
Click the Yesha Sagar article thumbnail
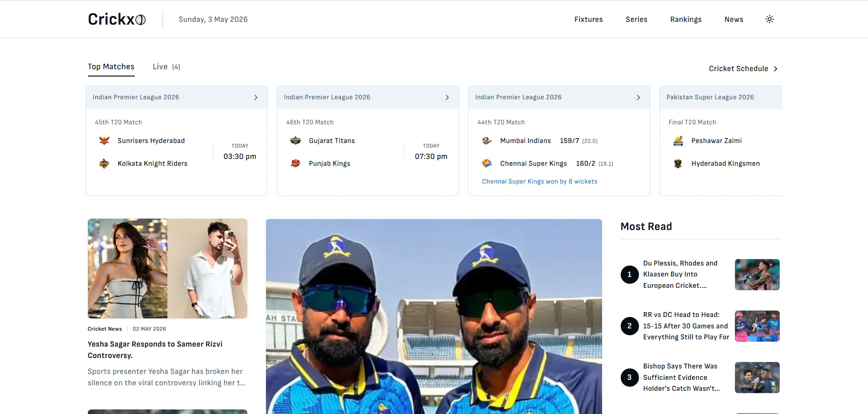(x=168, y=269)
